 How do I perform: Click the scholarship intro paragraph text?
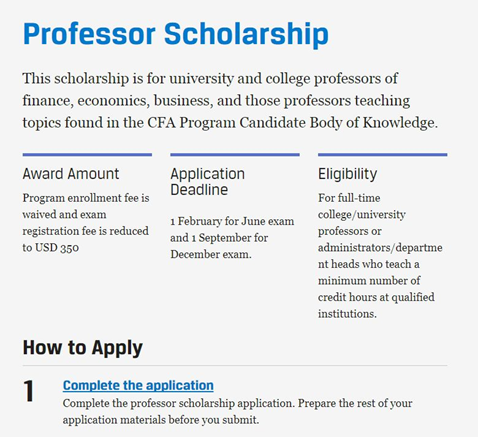click(x=230, y=101)
